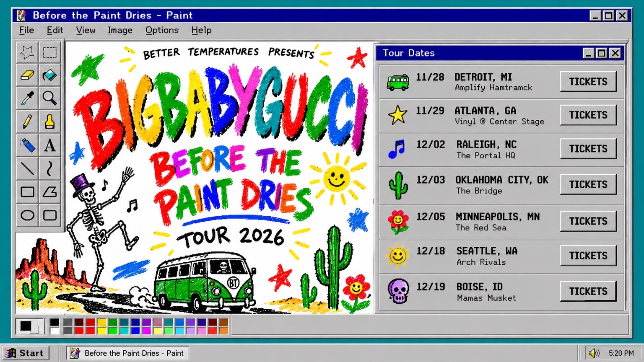This screenshot has height=362, width=644.
Task: Get TICKETS for Boise, ID
Action: coord(588,291)
